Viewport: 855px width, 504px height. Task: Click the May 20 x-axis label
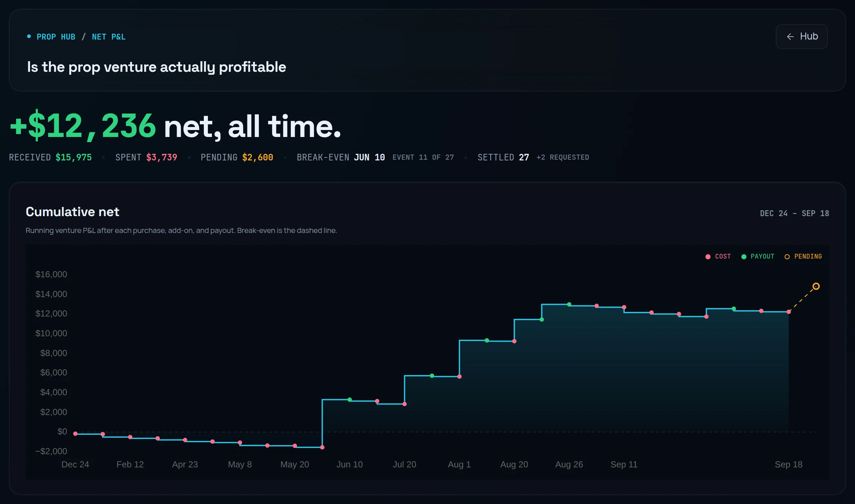coord(295,464)
